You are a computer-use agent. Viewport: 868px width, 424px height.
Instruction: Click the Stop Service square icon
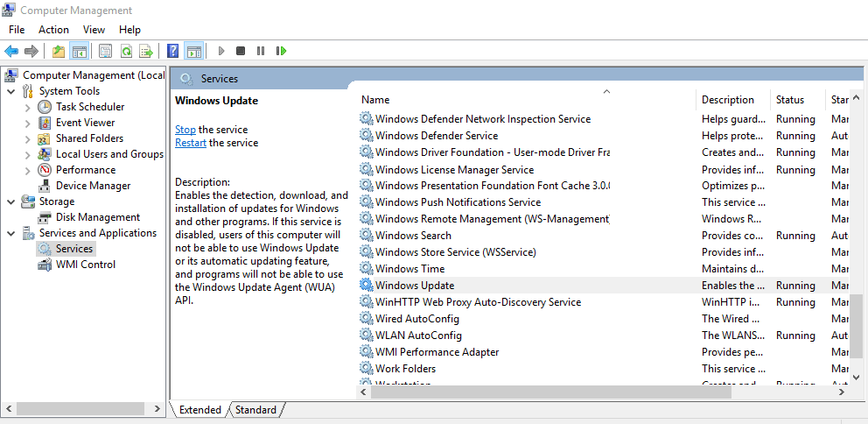241,51
